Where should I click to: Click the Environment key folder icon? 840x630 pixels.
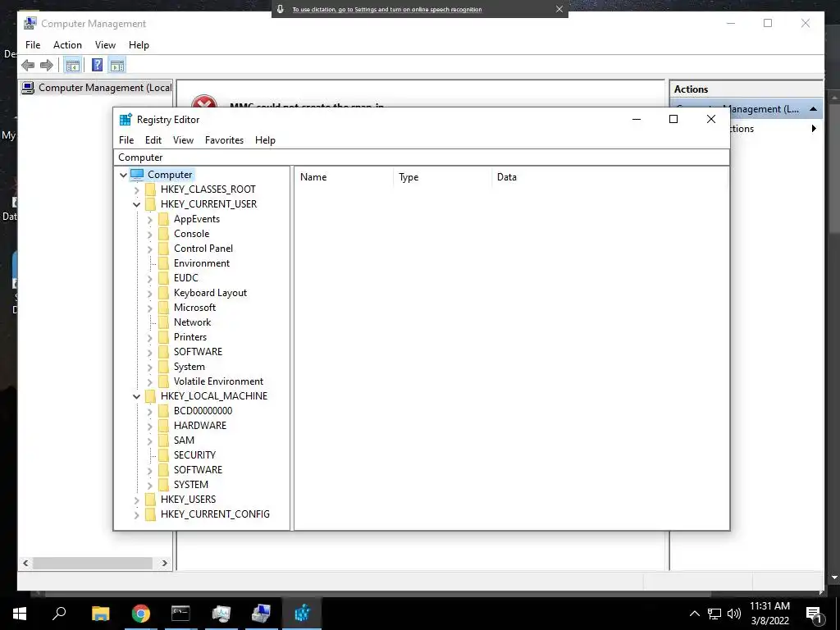pyautogui.click(x=163, y=263)
